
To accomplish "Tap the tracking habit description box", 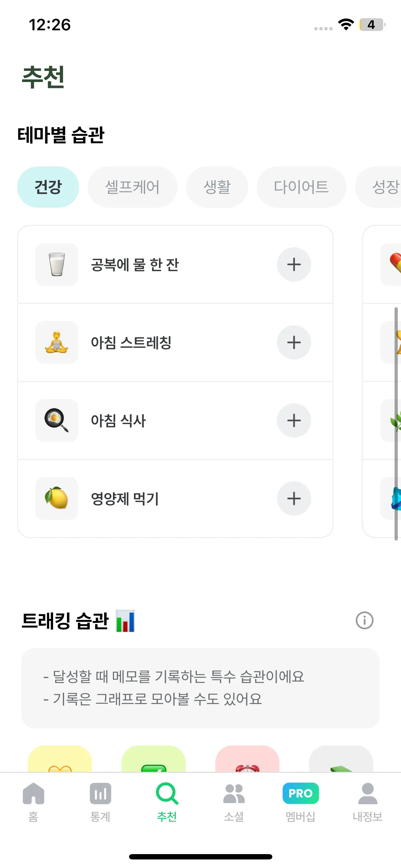I will point(200,688).
